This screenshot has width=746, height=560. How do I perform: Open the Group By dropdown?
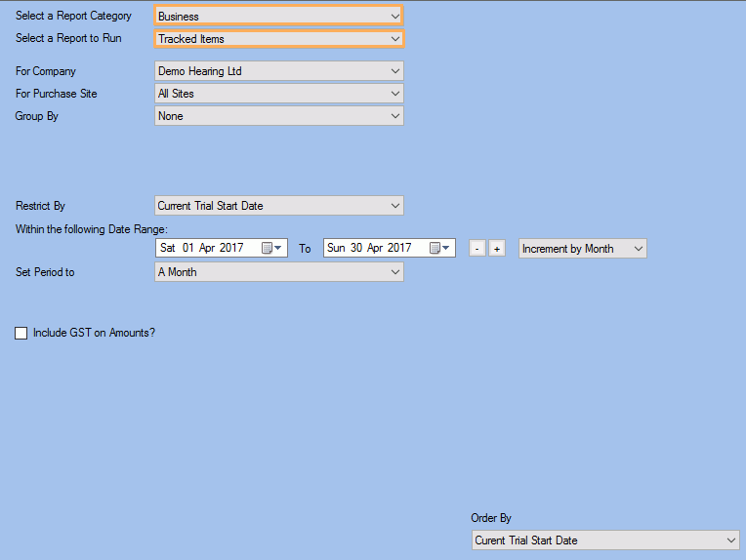[279, 116]
